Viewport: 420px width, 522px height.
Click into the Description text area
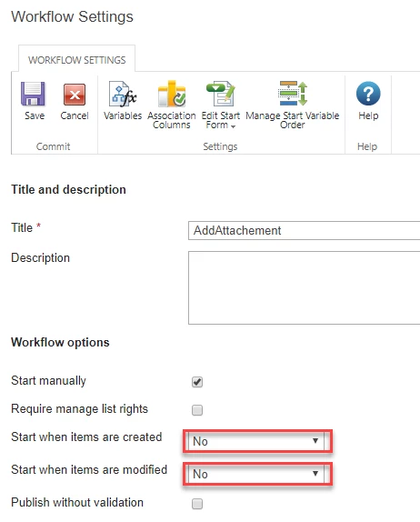305,287
